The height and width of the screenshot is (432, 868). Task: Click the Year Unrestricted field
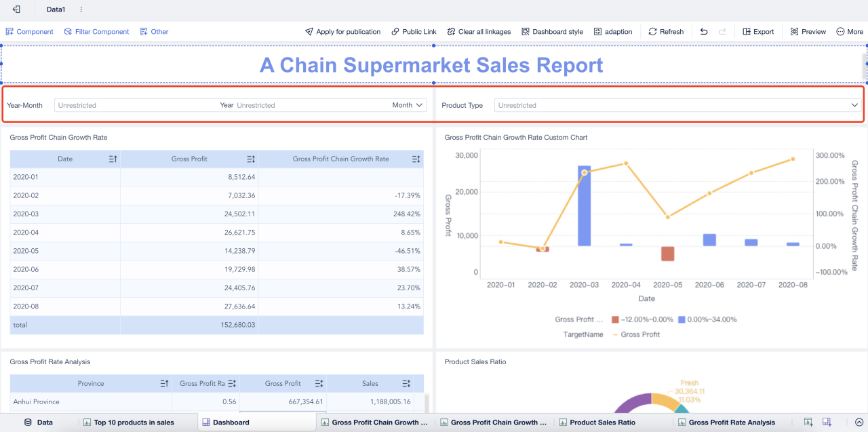pos(312,105)
